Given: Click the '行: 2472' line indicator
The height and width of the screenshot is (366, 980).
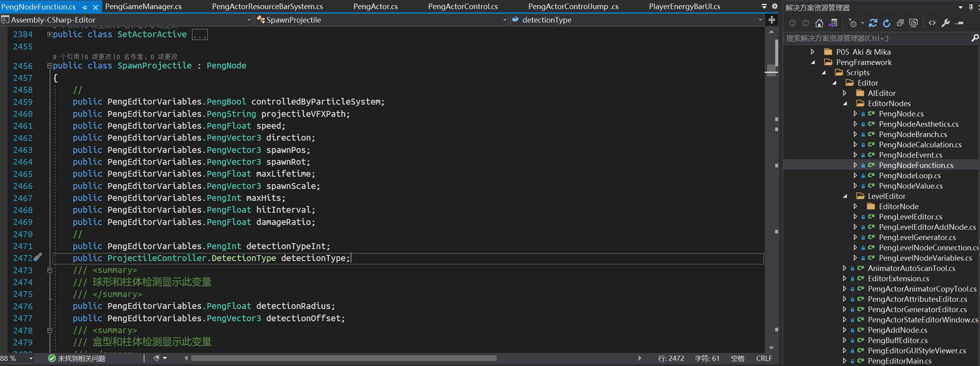Looking at the screenshot, I should point(671,358).
